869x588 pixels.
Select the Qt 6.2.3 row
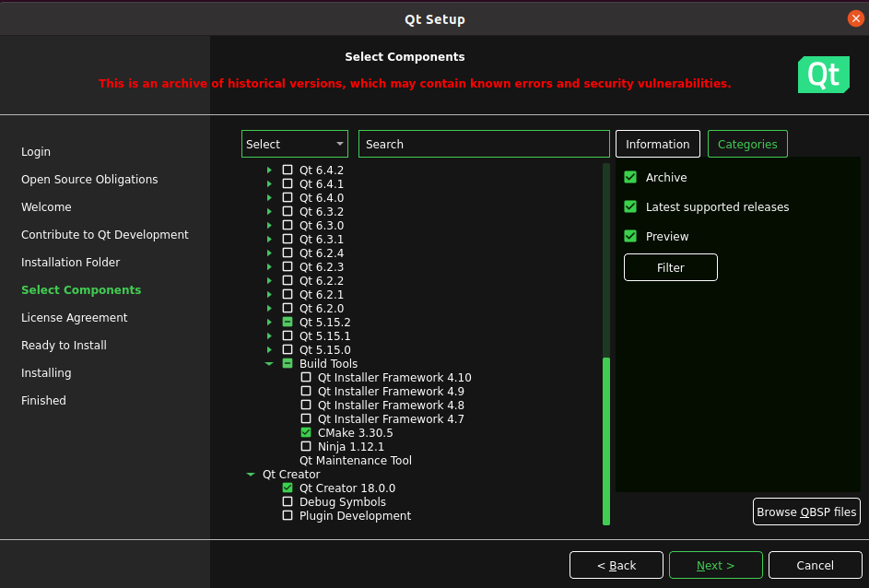tap(322, 267)
